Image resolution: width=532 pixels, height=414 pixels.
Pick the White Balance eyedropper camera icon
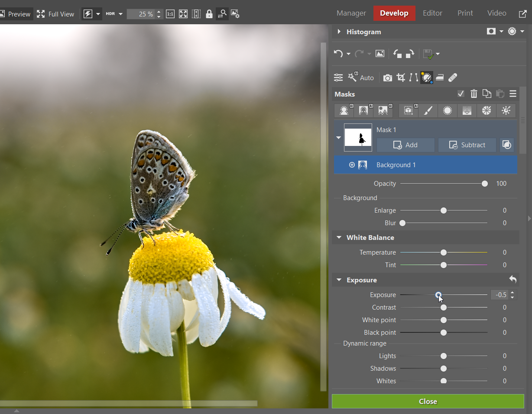(x=388, y=78)
